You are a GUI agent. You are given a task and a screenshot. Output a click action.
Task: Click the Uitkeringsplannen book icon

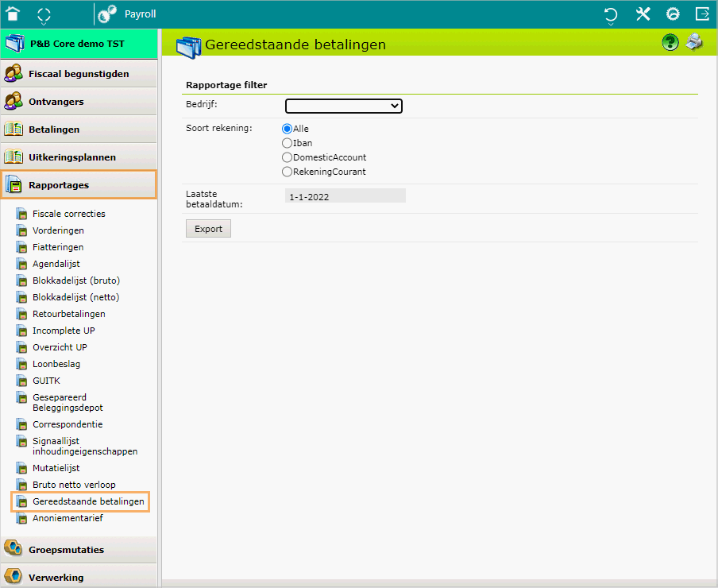[14, 157]
